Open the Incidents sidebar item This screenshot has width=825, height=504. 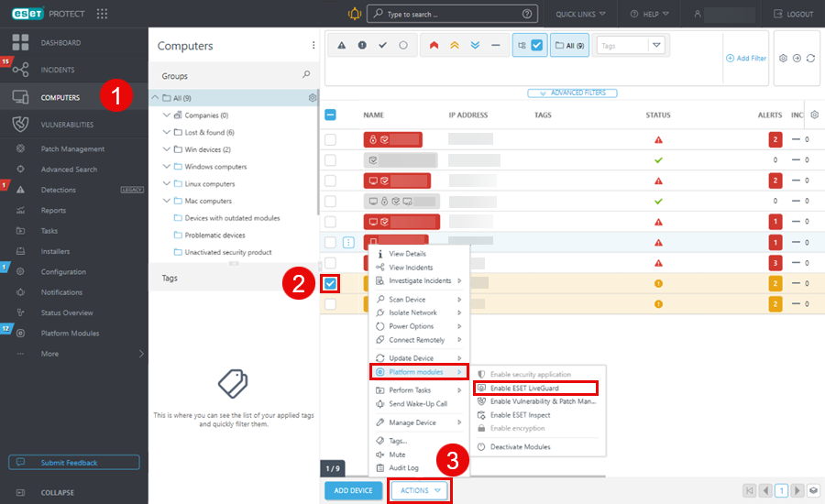coord(58,70)
